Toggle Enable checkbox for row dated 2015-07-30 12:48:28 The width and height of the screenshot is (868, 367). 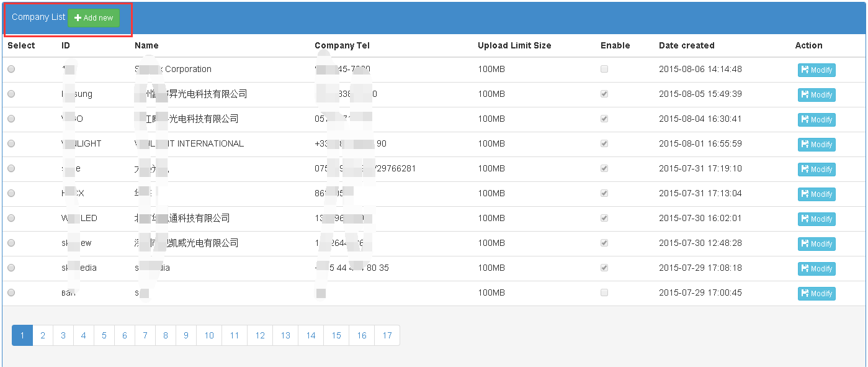(x=604, y=243)
